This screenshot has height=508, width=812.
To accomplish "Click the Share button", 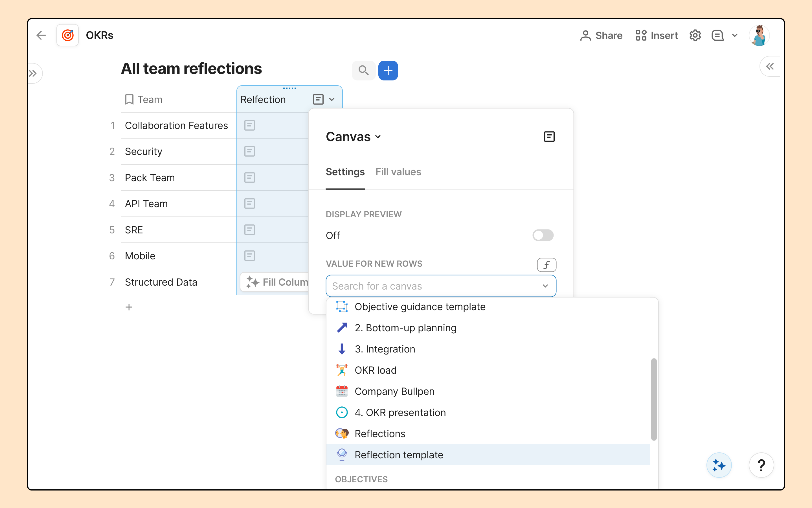I will [601, 35].
